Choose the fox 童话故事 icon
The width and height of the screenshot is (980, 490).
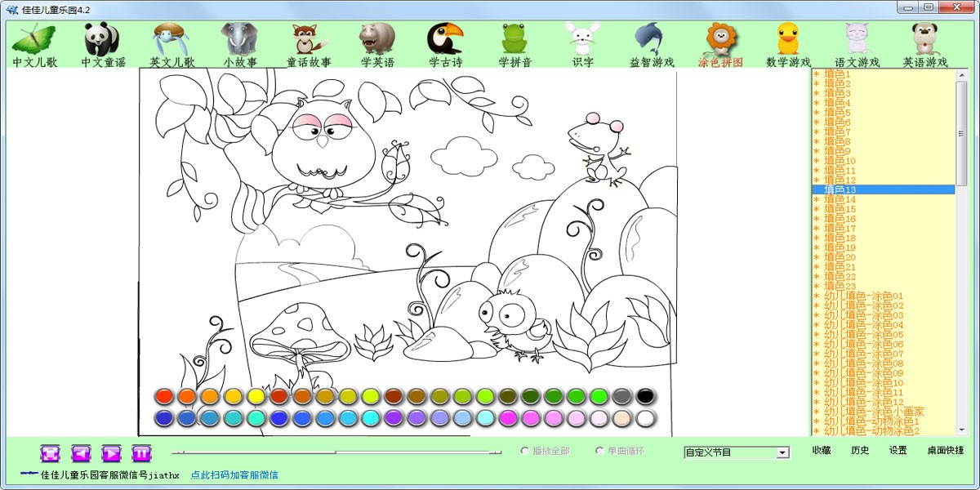(309, 46)
